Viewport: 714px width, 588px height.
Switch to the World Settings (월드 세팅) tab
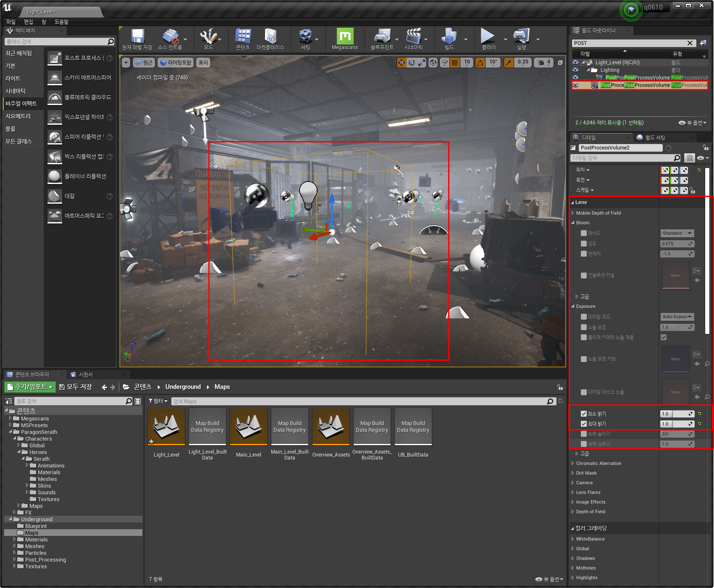(x=655, y=138)
